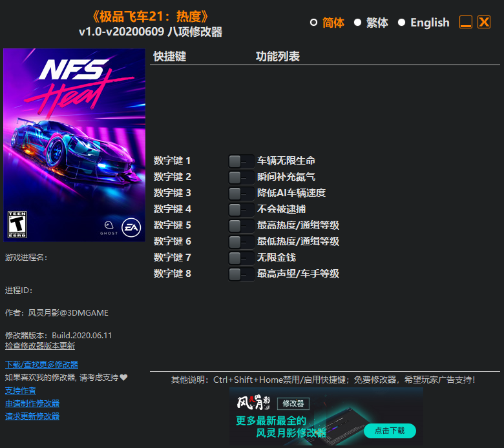Click the heart icon after 请考虑支持
504x448 pixels.
[124, 378]
